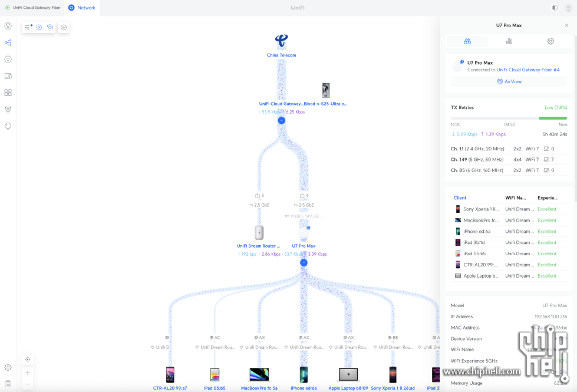Open the Sony Xperia 1 II client row
The image size is (577, 392).
point(509,209)
